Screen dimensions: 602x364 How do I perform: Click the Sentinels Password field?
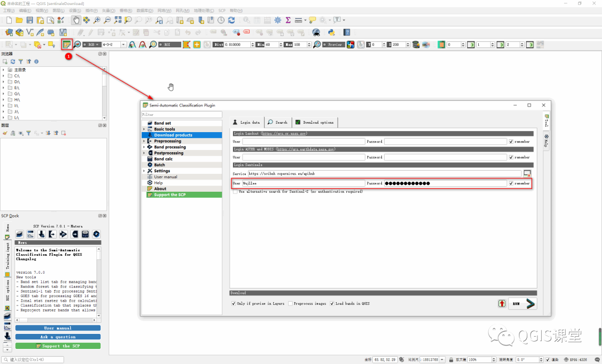tap(445, 183)
